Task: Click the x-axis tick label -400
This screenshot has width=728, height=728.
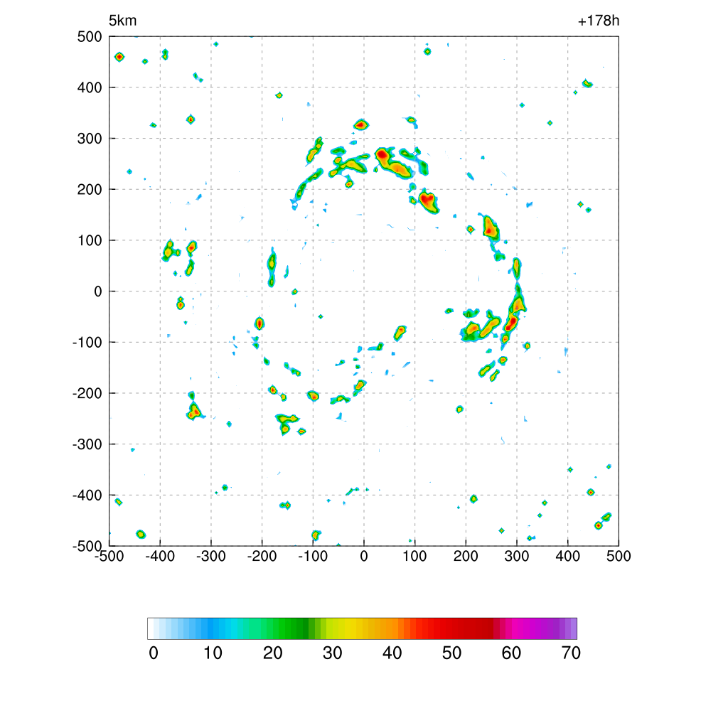Action: coord(160,556)
